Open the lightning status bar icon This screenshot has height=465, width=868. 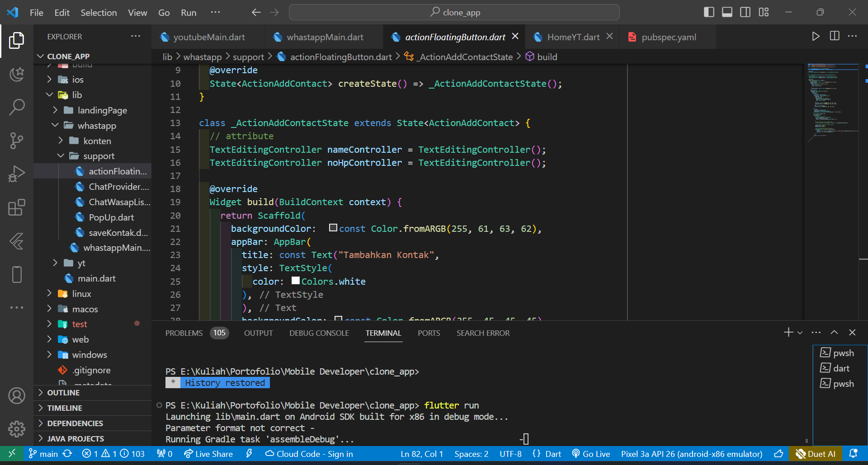coord(249,454)
